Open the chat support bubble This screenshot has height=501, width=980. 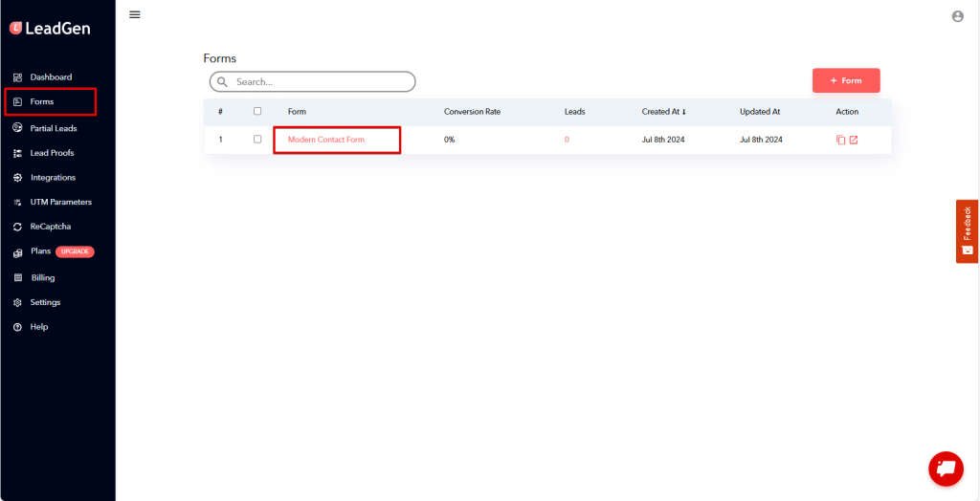[x=946, y=468]
